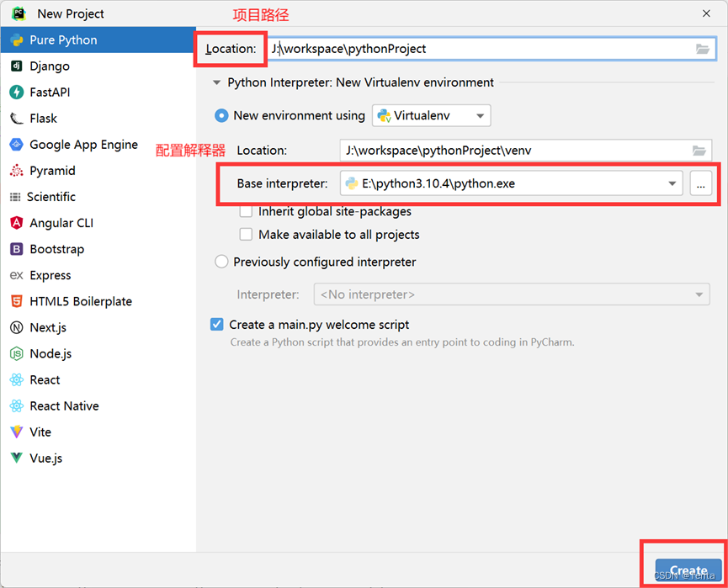This screenshot has height=588, width=728.
Task: Browse folder icon for venv Location
Action: pos(699,151)
